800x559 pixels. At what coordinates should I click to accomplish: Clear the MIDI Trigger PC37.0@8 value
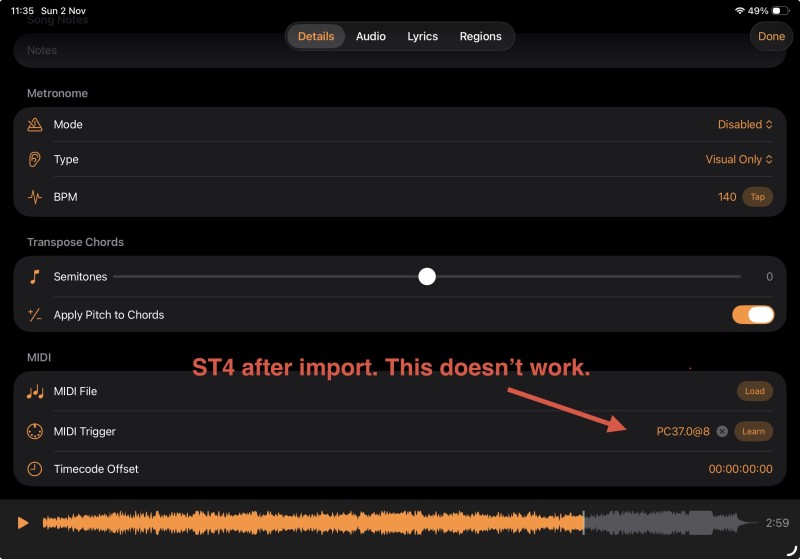[722, 432]
